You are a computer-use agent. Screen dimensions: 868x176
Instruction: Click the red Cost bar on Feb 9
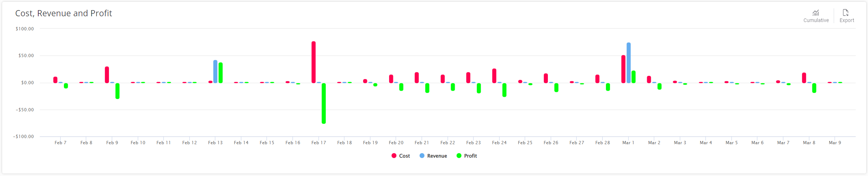coord(107,75)
